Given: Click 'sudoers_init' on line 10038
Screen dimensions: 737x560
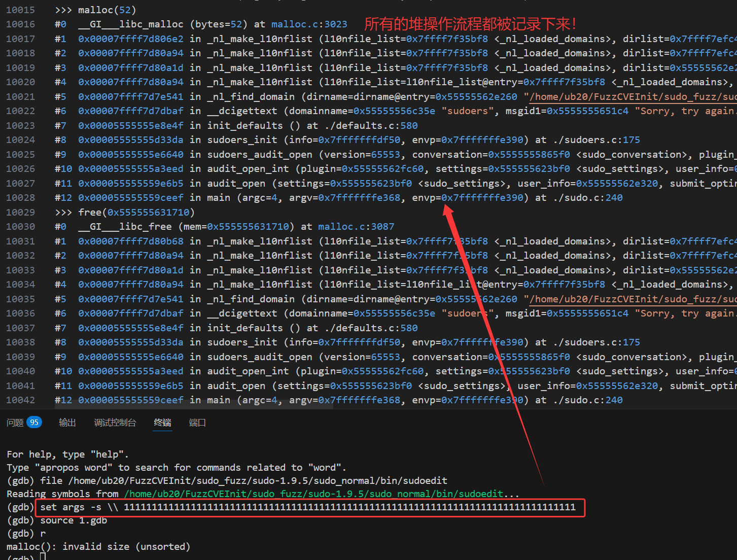Looking at the screenshot, I should (242, 342).
